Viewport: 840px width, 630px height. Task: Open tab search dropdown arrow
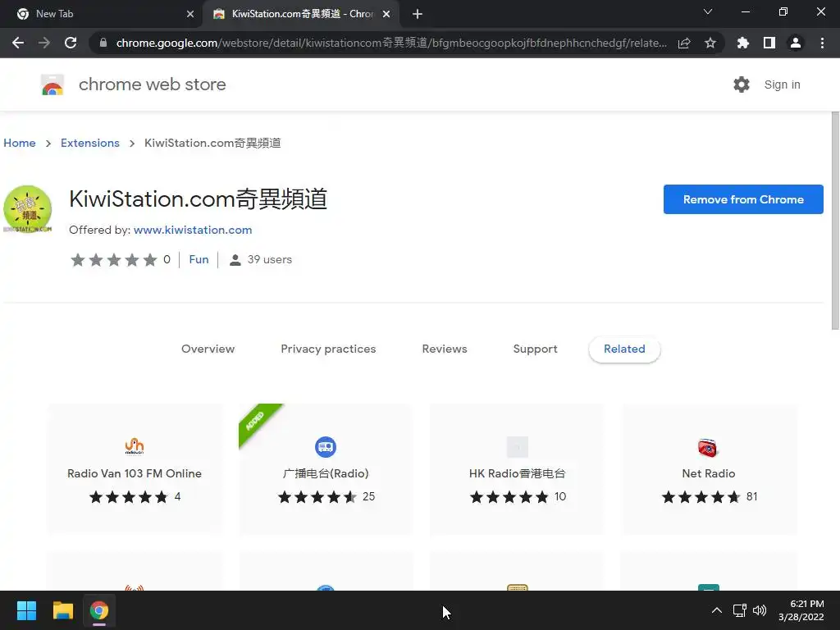coord(708,11)
